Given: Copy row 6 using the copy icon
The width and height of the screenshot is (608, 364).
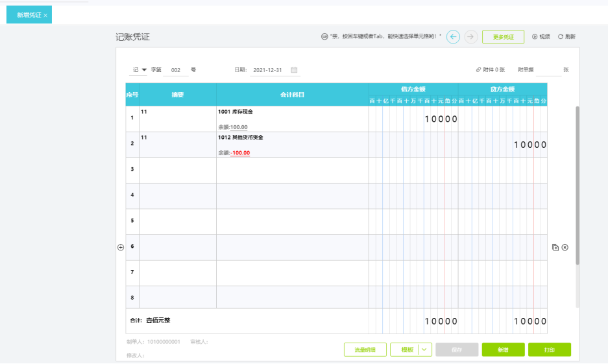Looking at the screenshot, I should point(555,247).
